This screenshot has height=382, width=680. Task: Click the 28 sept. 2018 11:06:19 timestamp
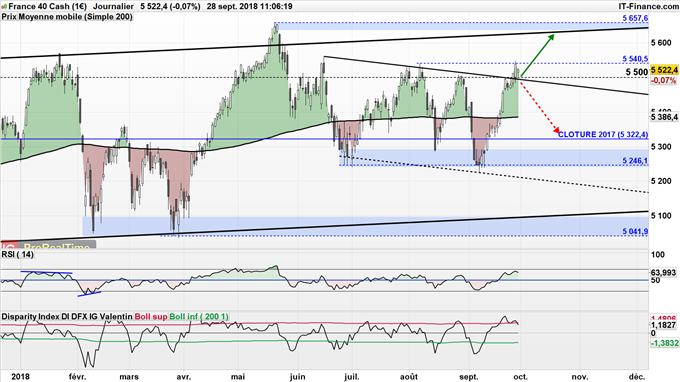249,7
